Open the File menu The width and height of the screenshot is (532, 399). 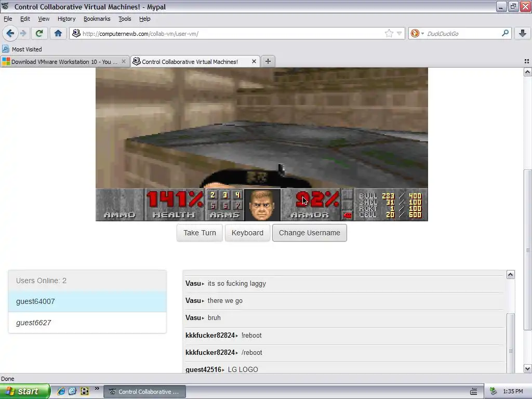click(x=8, y=19)
